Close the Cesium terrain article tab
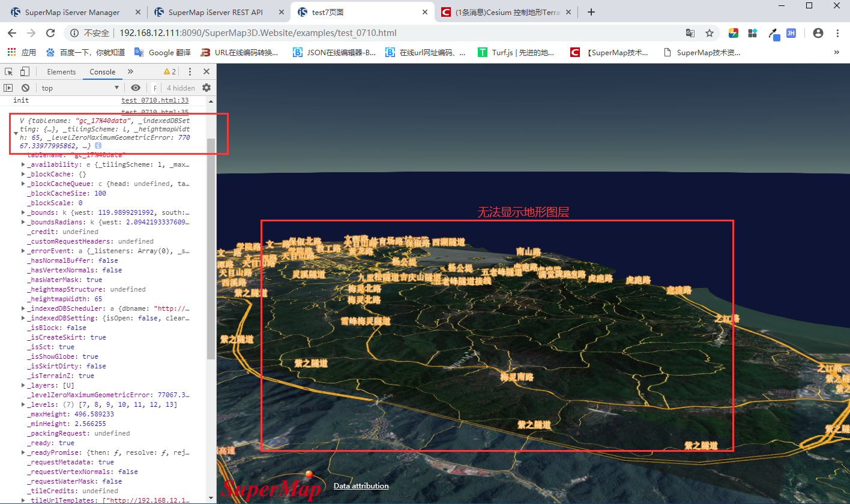850x504 pixels. [x=570, y=12]
